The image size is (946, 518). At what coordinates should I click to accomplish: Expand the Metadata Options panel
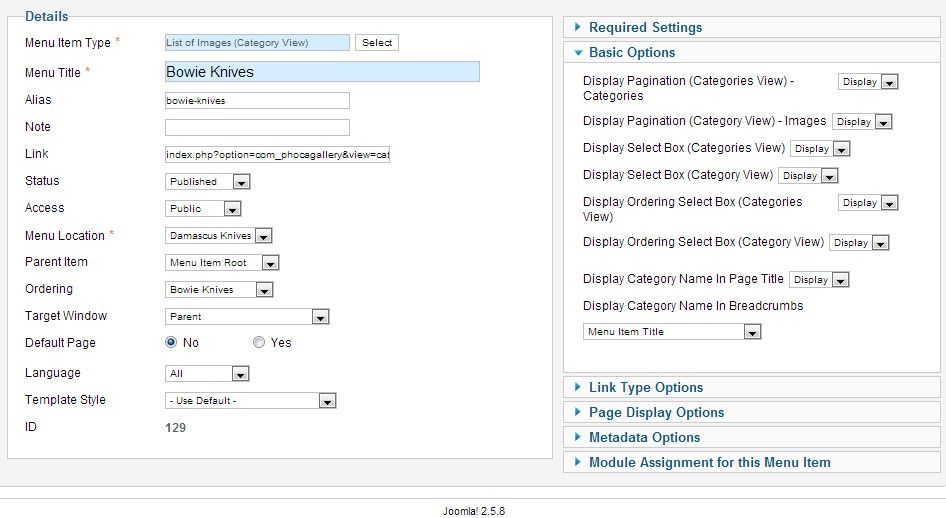pyautogui.click(x=644, y=437)
